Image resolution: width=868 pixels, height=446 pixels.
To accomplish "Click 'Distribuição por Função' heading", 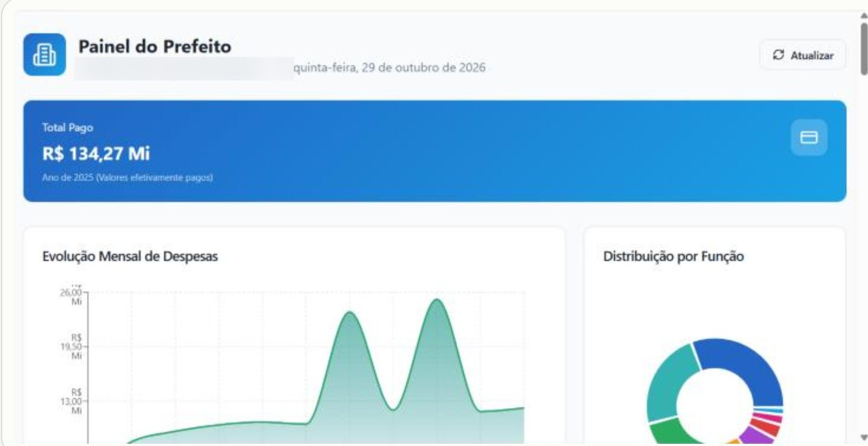I will tap(673, 256).
